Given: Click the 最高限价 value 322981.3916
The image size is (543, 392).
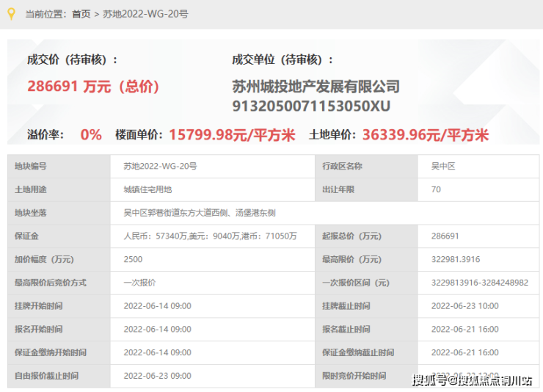Looking at the screenshot, I should click(478, 259).
